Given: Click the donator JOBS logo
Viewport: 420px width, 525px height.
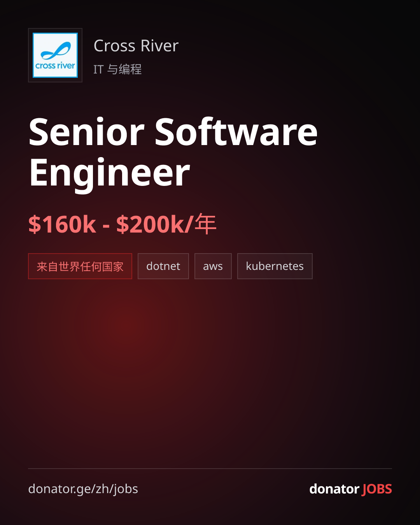Looking at the screenshot, I should (x=350, y=489).
